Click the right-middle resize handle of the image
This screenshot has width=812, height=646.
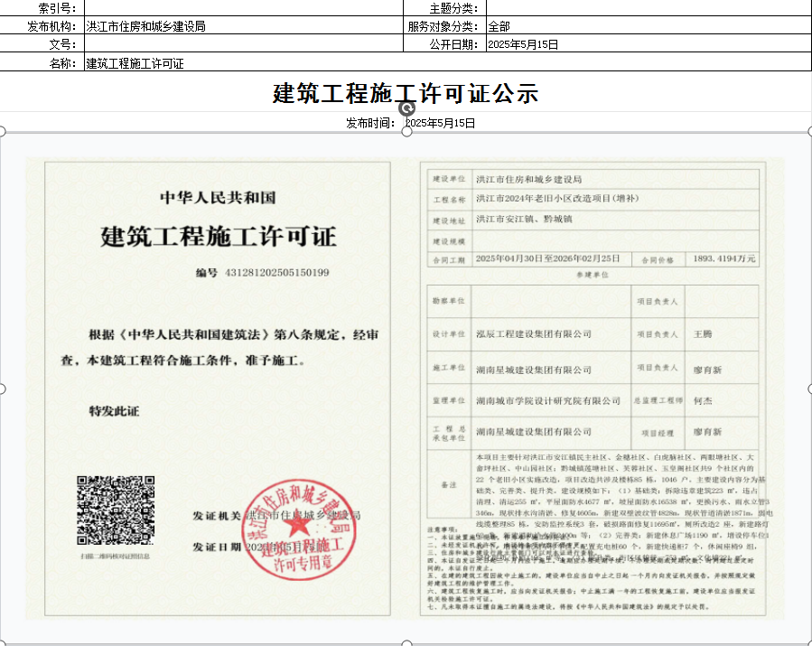(x=808, y=389)
